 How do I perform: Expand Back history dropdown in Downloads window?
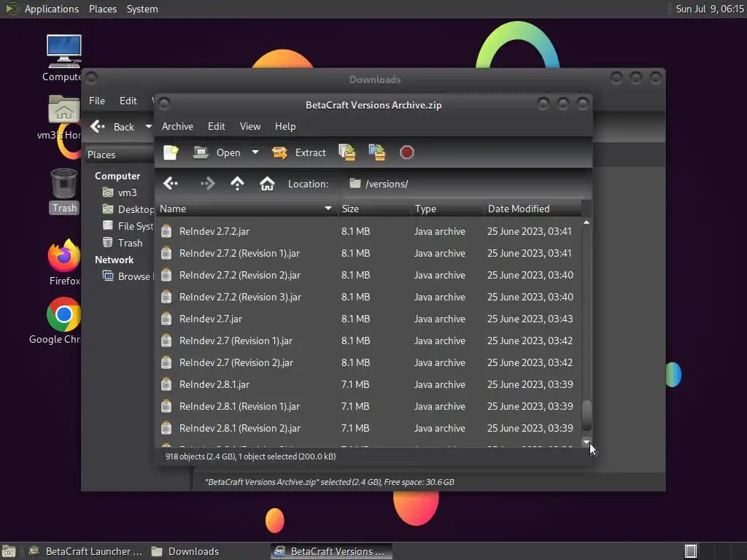[x=148, y=127]
